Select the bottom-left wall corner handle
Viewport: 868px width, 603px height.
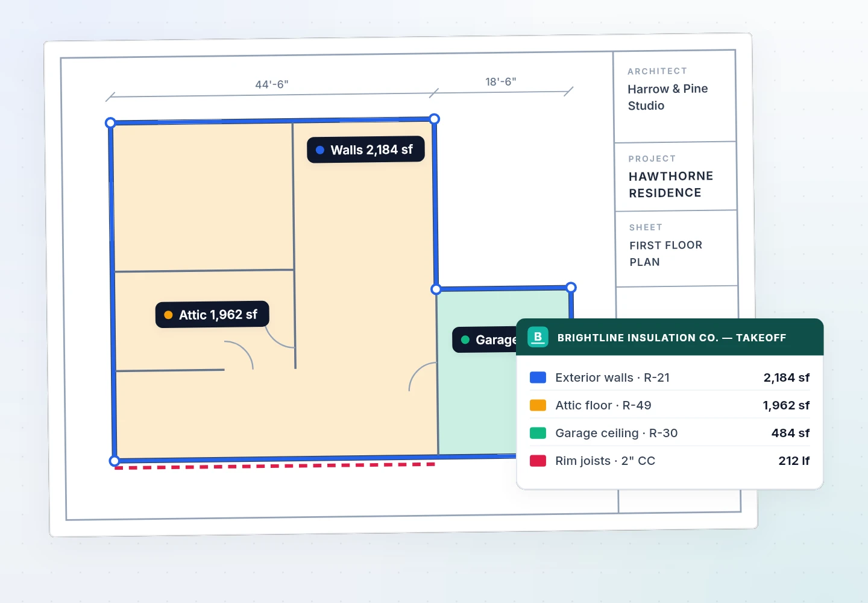[115, 461]
